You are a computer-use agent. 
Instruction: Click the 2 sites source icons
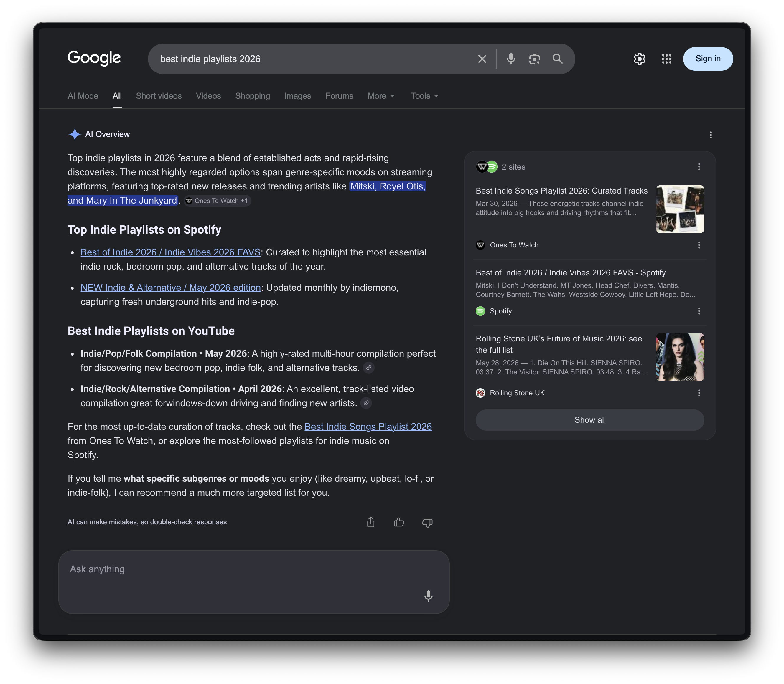point(487,167)
